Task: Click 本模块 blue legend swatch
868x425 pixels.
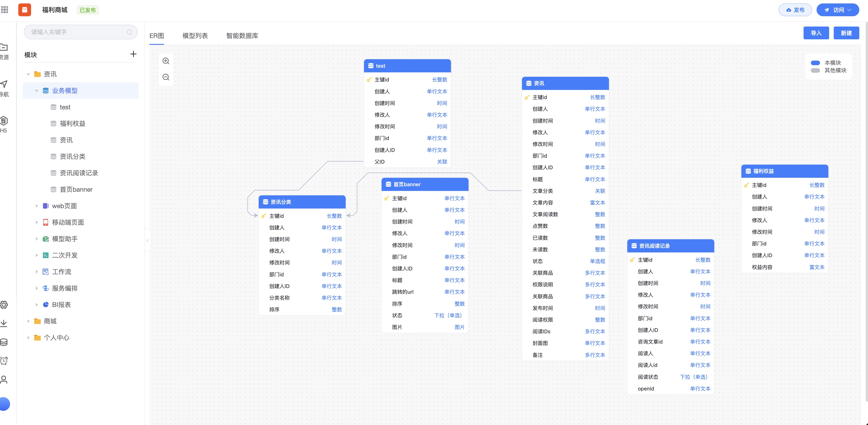Action: click(x=815, y=63)
